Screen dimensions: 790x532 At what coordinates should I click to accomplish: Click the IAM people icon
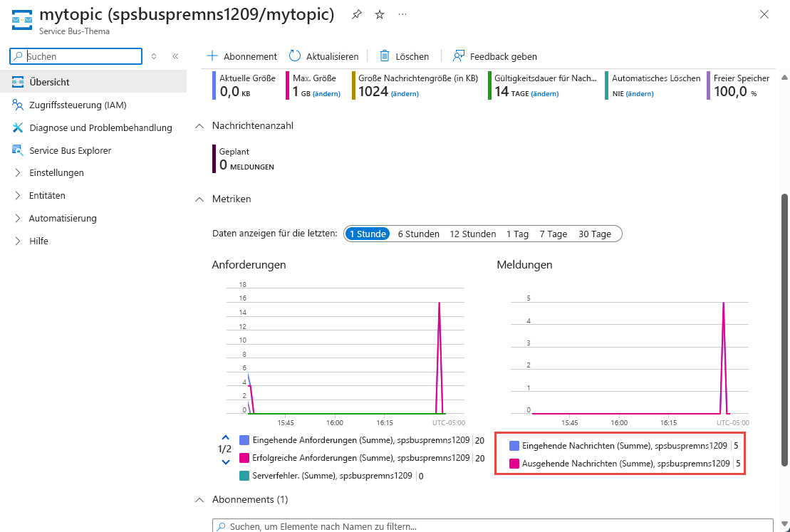18,105
